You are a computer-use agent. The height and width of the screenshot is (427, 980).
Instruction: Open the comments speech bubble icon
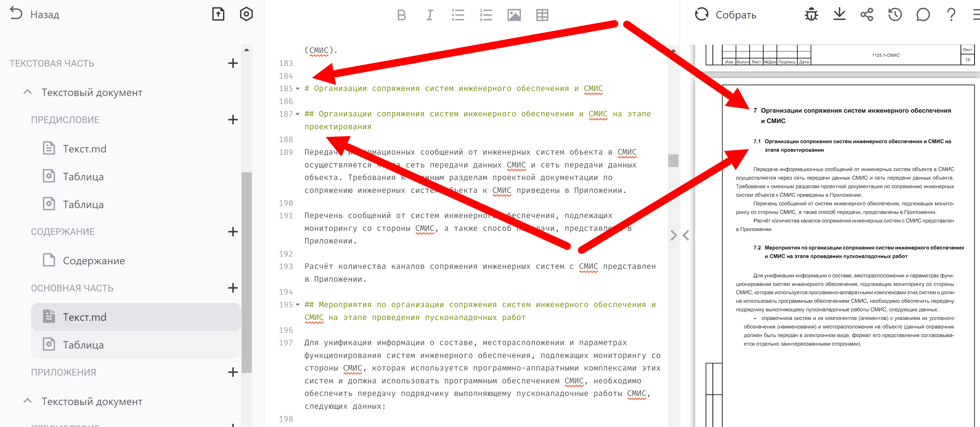click(x=923, y=14)
